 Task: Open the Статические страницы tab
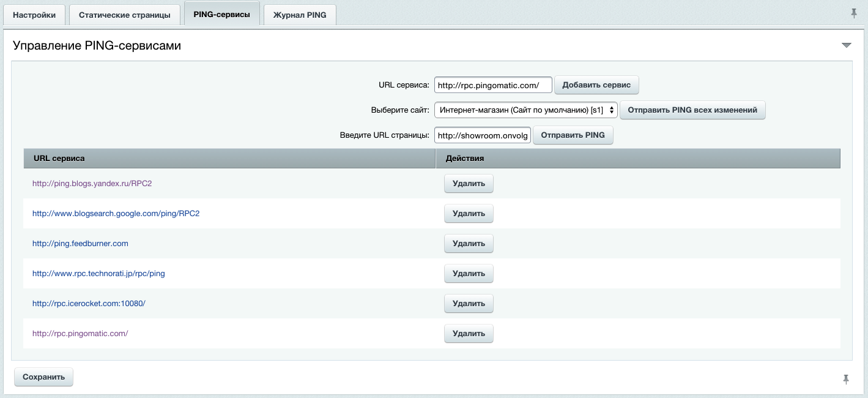(125, 15)
